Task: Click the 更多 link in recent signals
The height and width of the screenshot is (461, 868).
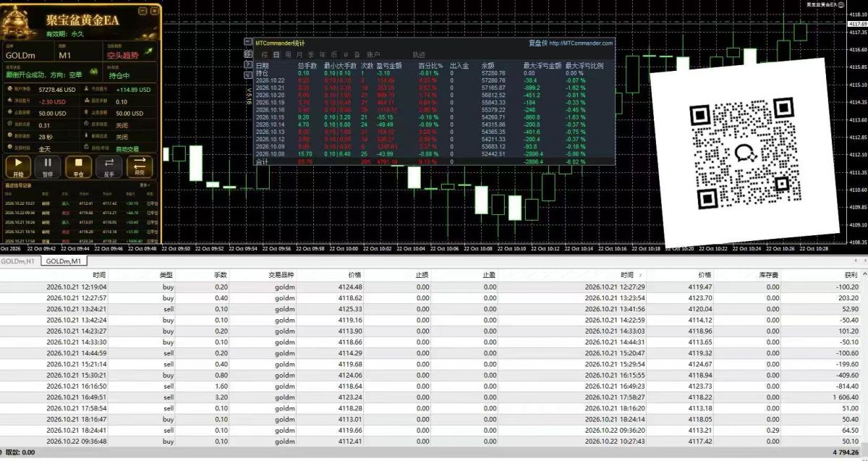Action: point(145,185)
